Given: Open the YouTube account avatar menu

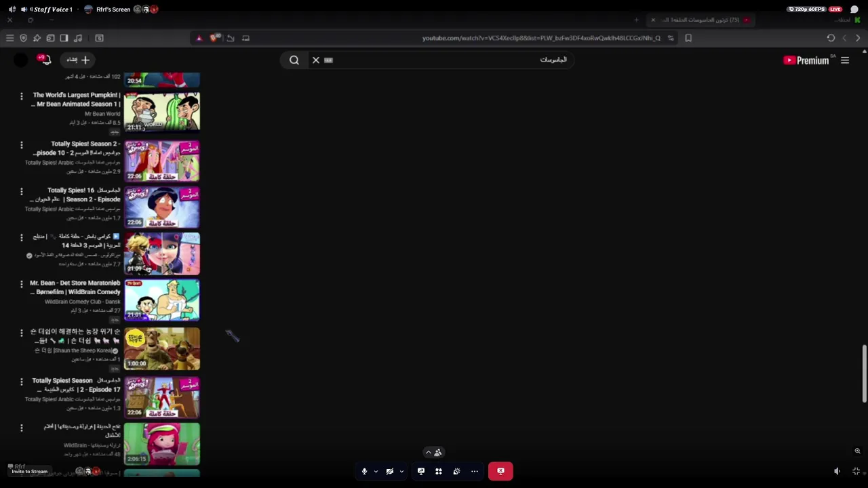Looking at the screenshot, I should [x=21, y=60].
